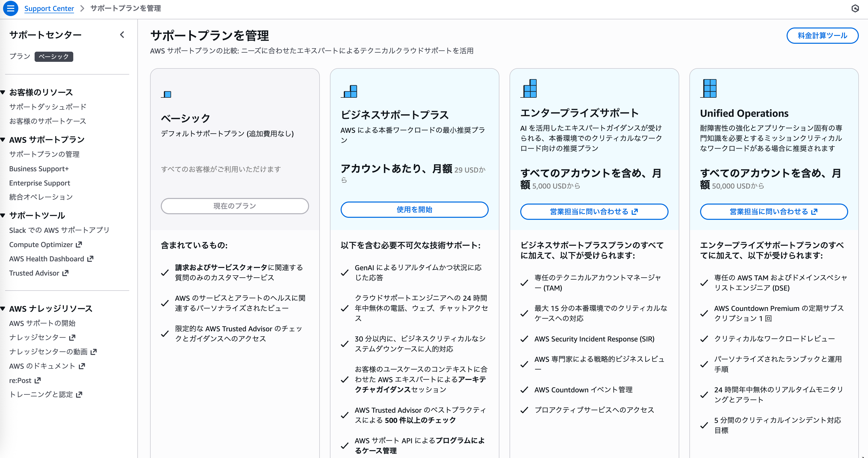Open サポートダッシュボード in sidebar
This screenshot has width=868, height=458.
[x=48, y=107]
